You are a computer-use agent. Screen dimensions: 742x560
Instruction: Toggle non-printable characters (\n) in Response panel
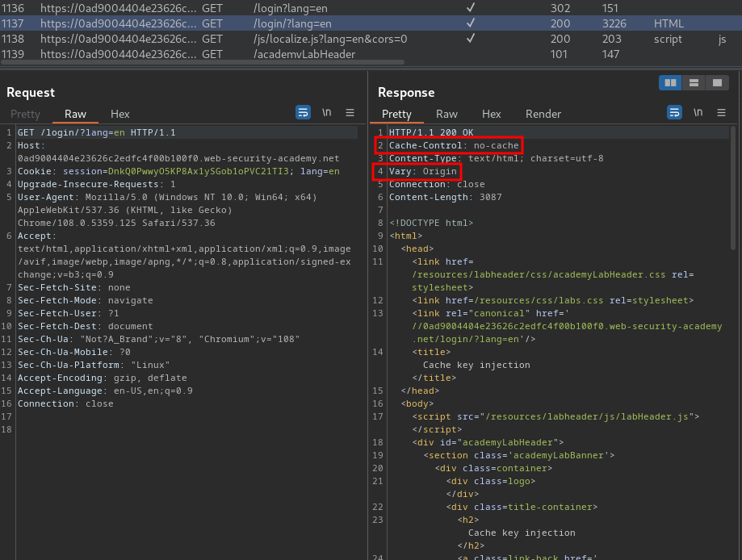pos(698,113)
